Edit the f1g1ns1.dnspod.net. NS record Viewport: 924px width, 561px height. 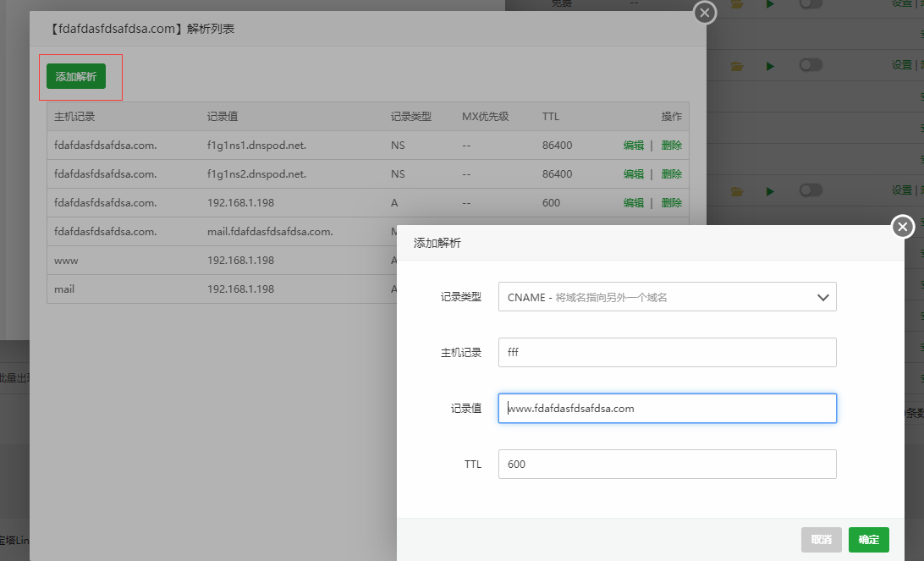(634, 146)
